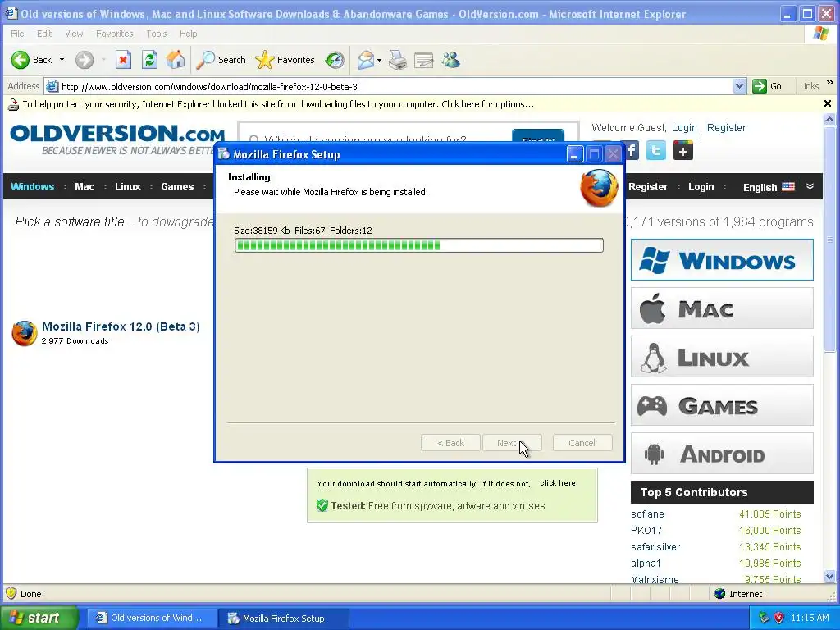Expand the English language menu chevron

(x=810, y=186)
